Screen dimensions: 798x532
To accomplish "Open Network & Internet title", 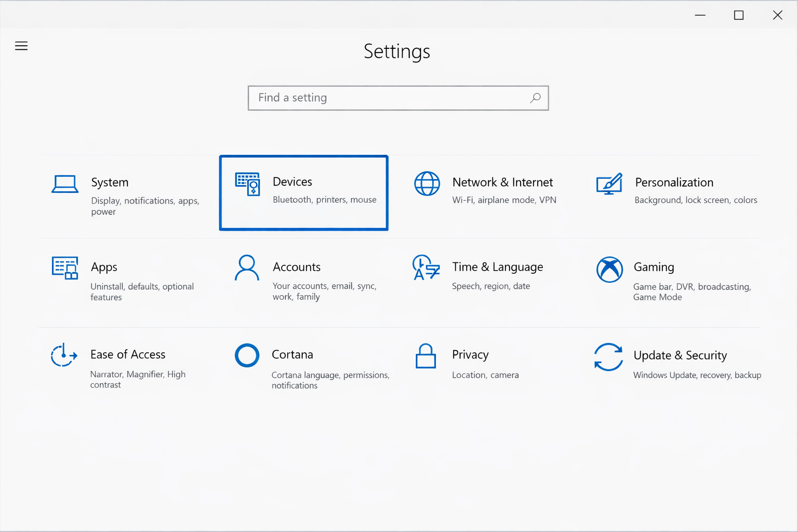I will pos(502,182).
